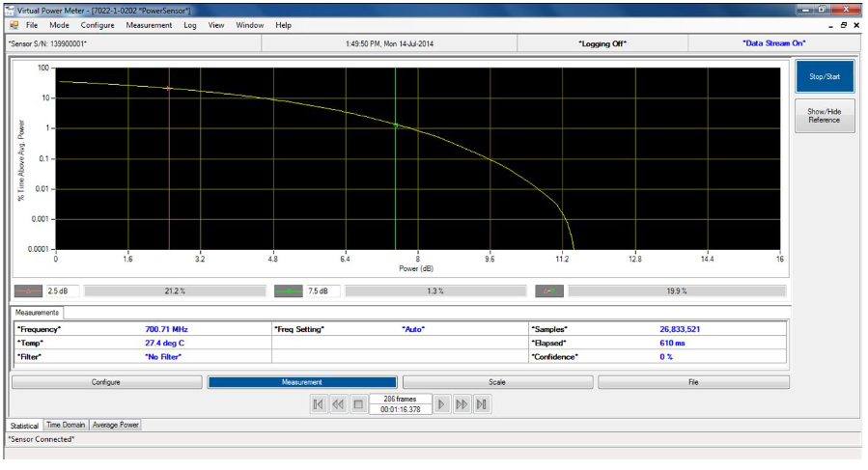This screenshot has height=470, width=868.
Task: Stop the frame playback
Action: point(358,404)
